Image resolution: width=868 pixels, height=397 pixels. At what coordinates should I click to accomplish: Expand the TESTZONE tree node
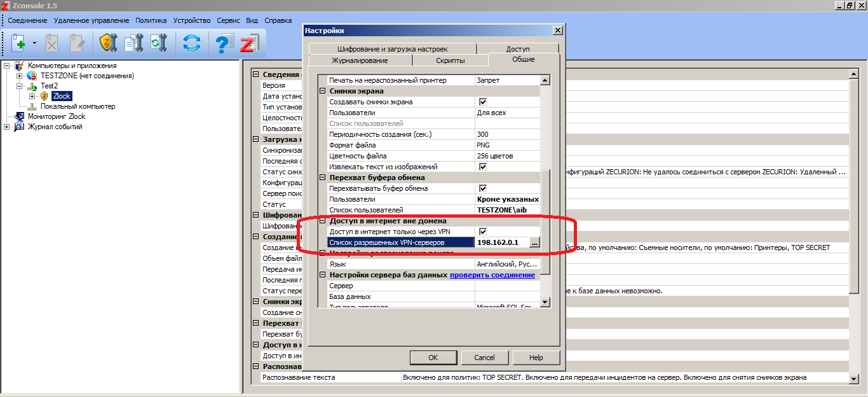tap(20, 76)
